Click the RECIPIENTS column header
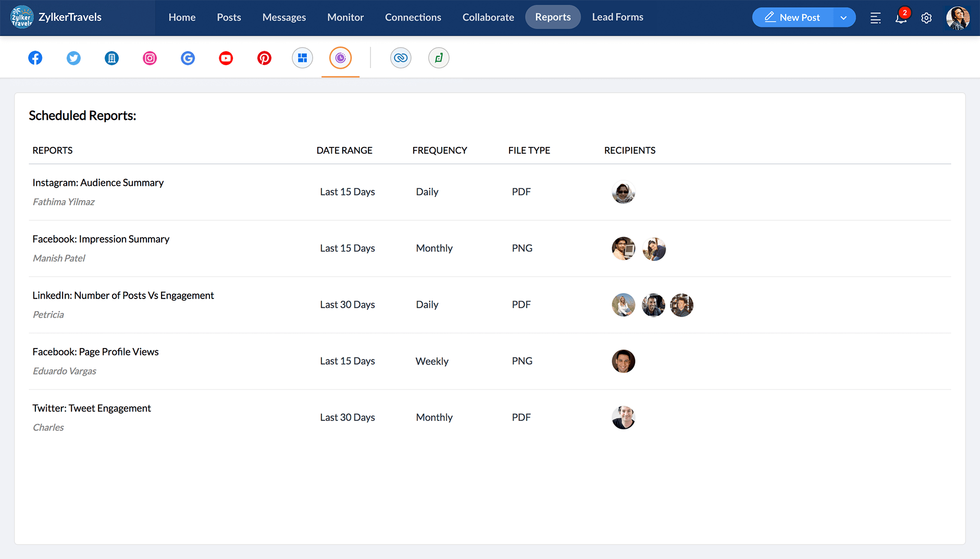The height and width of the screenshot is (559, 980). coord(629,150)
